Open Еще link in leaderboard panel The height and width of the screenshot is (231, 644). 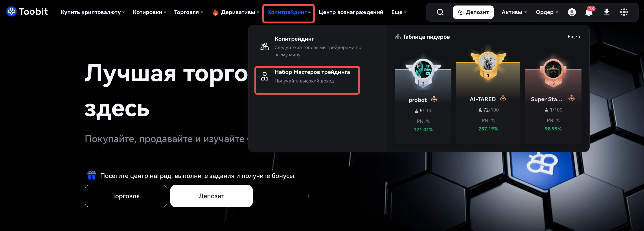point(574,37)
